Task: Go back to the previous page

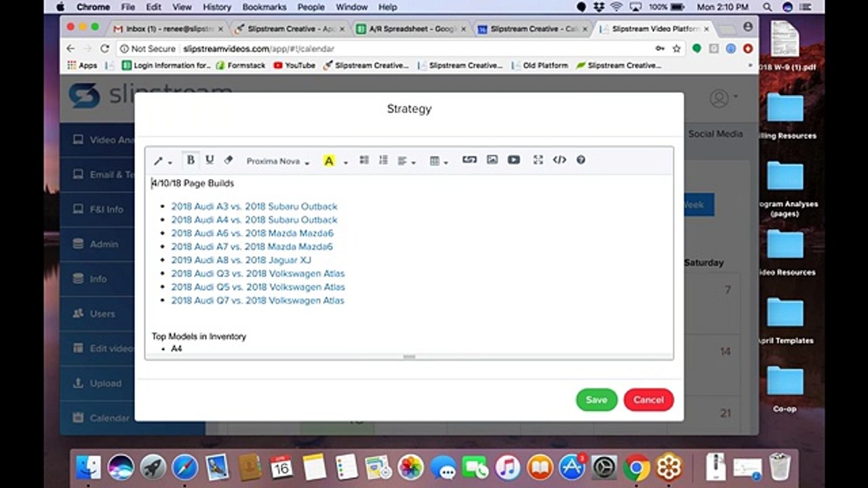Action: (71, 49)
